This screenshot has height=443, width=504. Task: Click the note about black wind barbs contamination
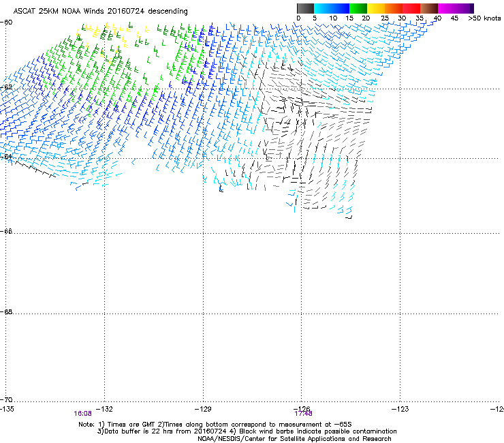[313, 431]
